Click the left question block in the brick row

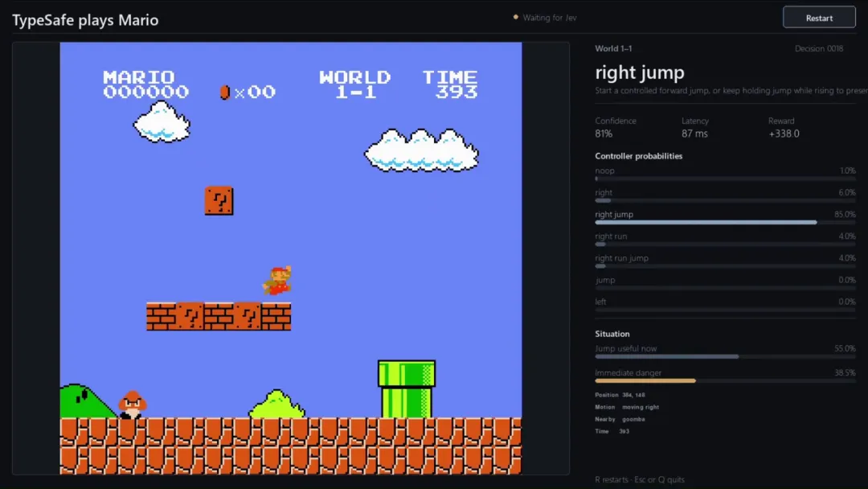pos(190,316)
